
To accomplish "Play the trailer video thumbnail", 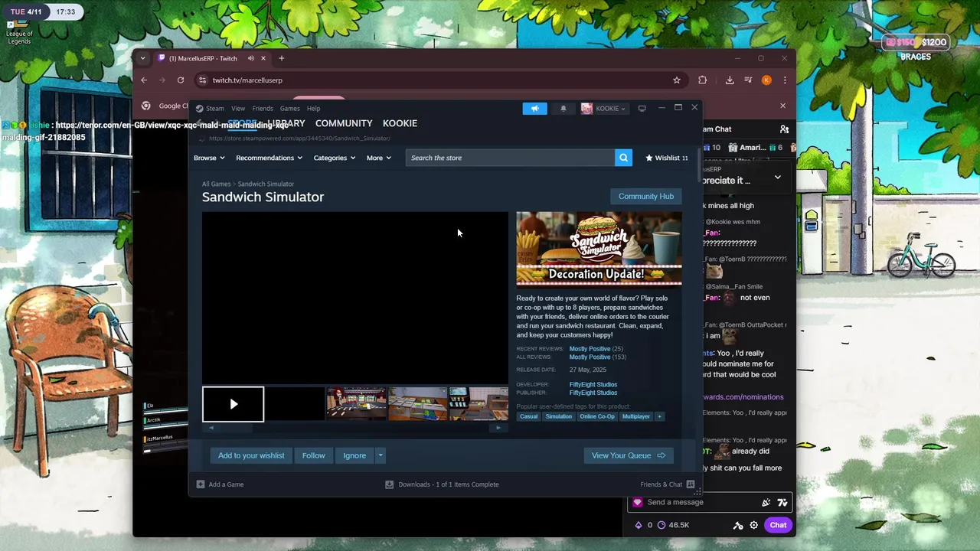I will [x=234, y=404].
